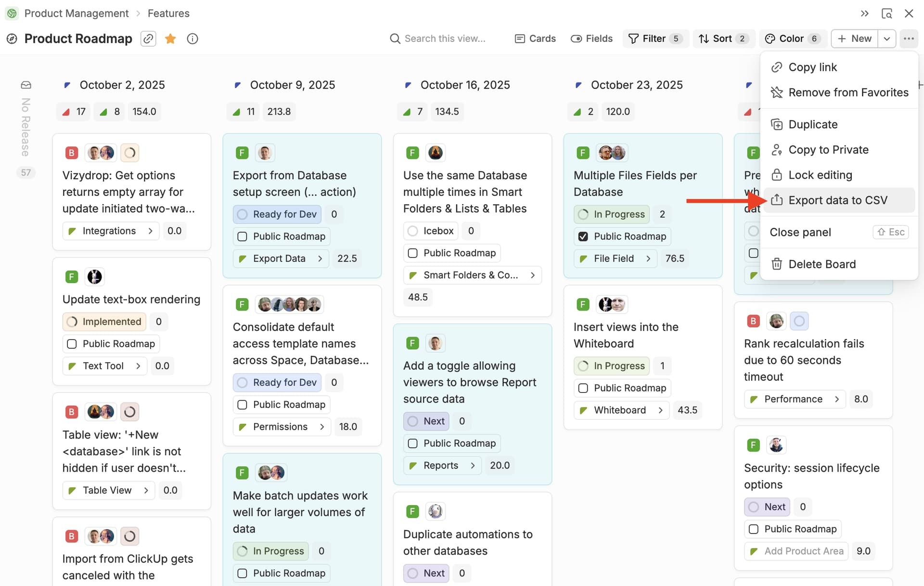Click the expand double-chevron icon top right
Screen dimensions: 924x586
point(865,13)
